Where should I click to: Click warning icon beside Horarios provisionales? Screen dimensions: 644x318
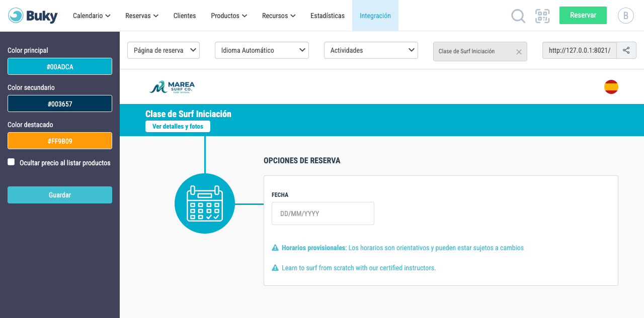coord(275,248)
